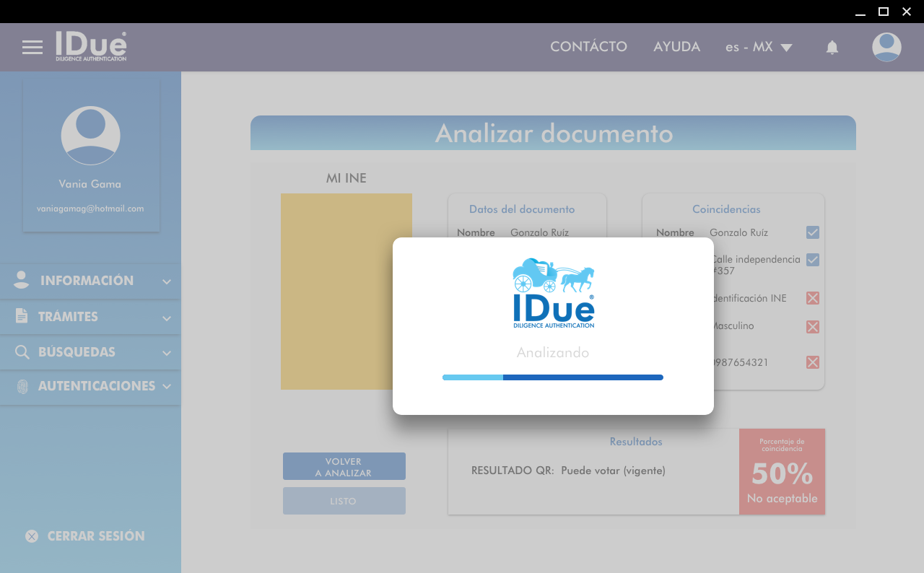
Task: Toggle the Nombre match checkbox
Action: coord(813,232)
